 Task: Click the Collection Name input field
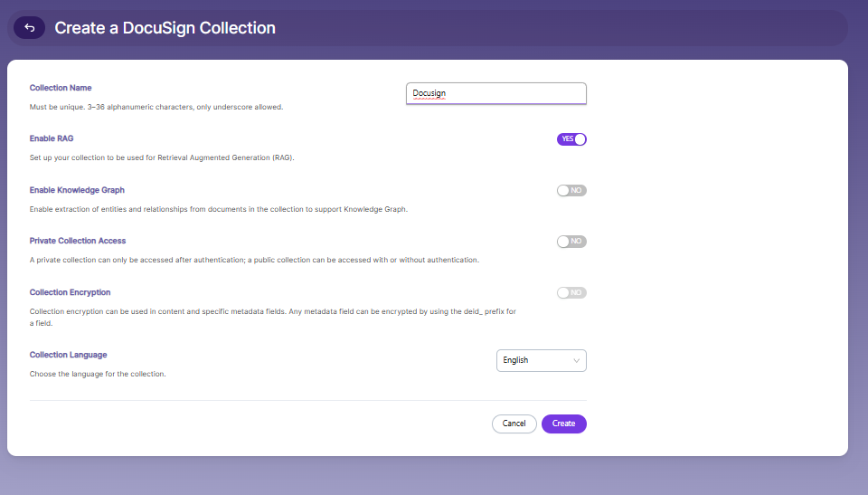pos(496,93)
